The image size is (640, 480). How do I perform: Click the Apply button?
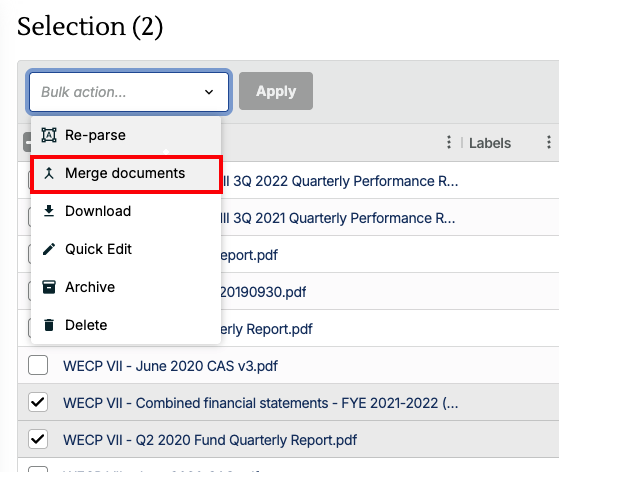coord(276,91)
